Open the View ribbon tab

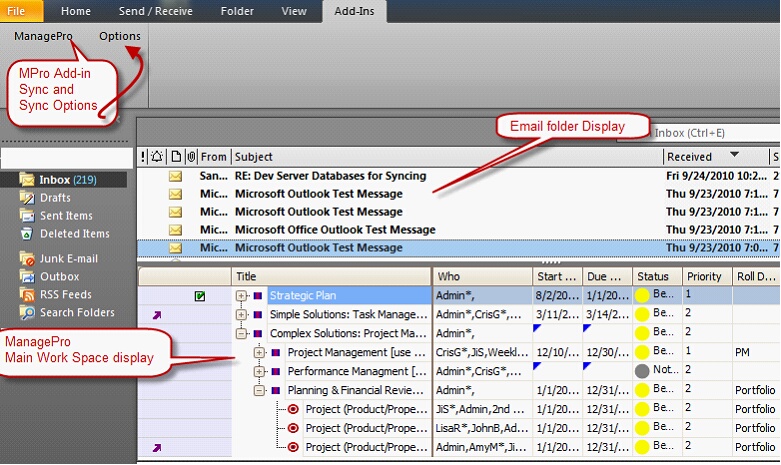pos(294,11)
